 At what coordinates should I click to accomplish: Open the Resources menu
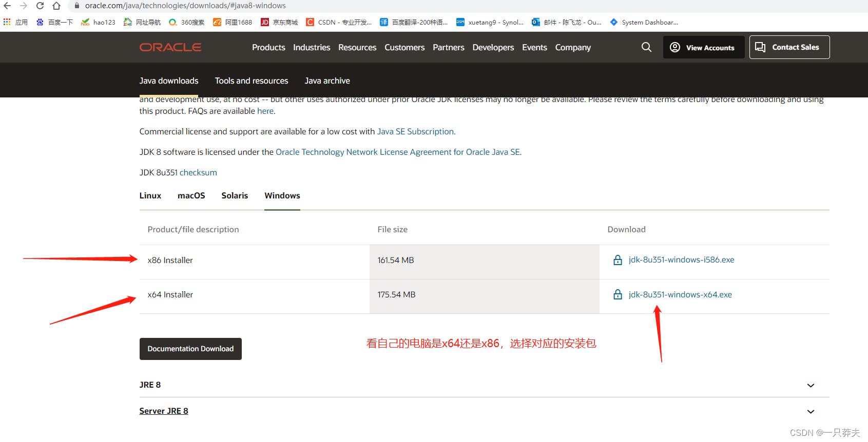point(357,47)
